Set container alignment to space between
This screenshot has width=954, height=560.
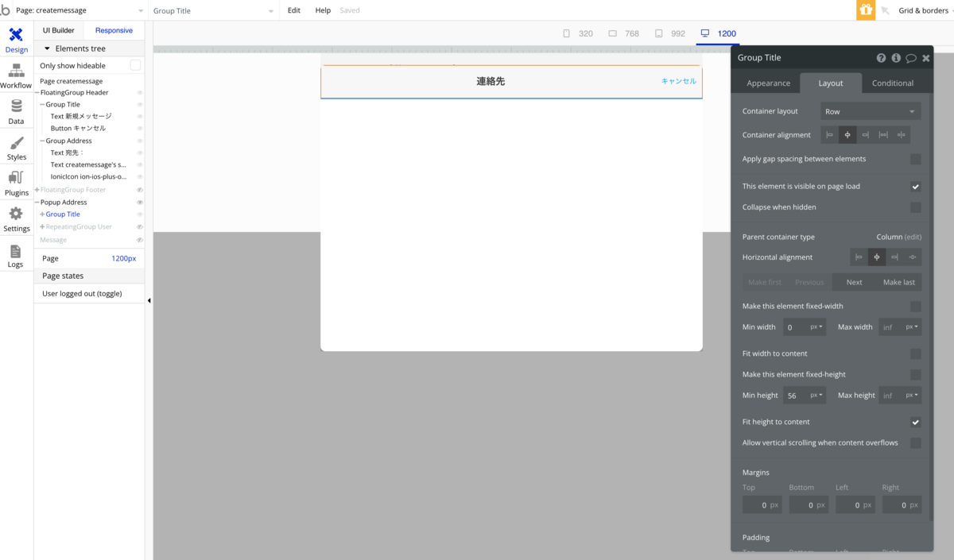[x=883, y=135]
